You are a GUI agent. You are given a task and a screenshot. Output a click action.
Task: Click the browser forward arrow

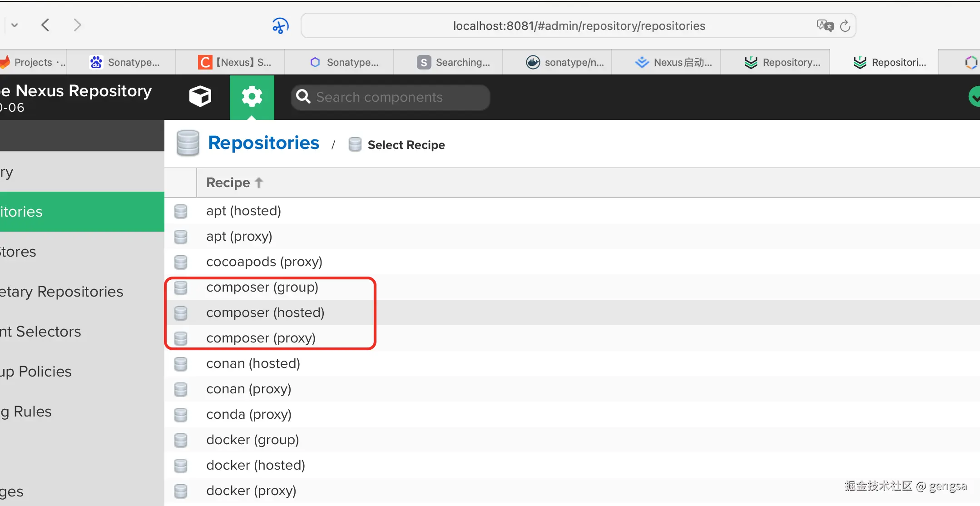(77, 25)
